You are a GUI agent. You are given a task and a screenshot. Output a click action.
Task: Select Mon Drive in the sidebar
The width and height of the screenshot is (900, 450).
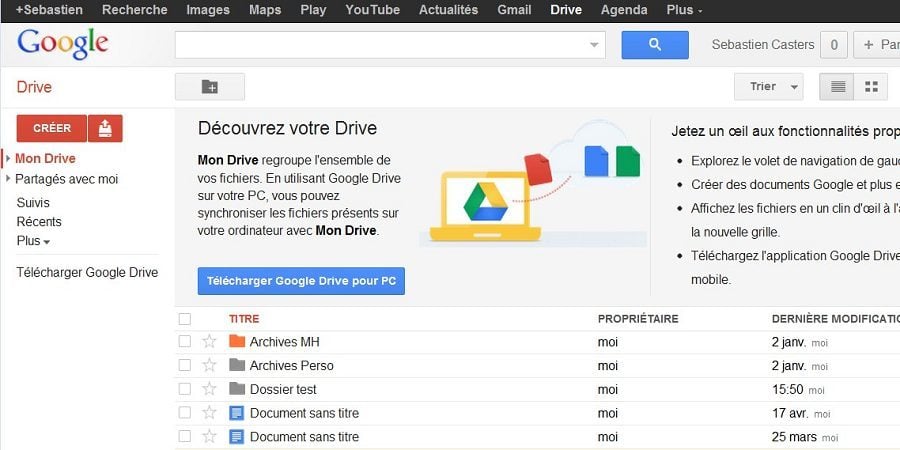click(x=45, y=158)
